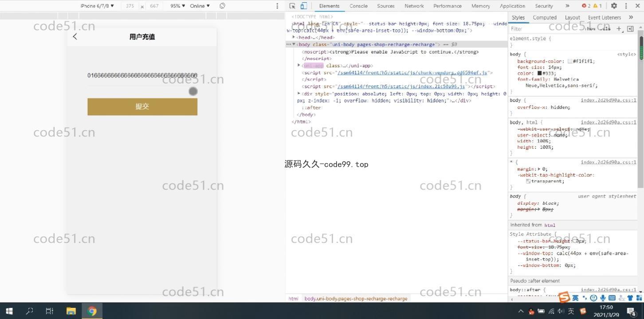Click the Sogou skin shirt icon
The width and height of the screenshot is (644, 319).
pyautogui.click(x=630, y=298)
